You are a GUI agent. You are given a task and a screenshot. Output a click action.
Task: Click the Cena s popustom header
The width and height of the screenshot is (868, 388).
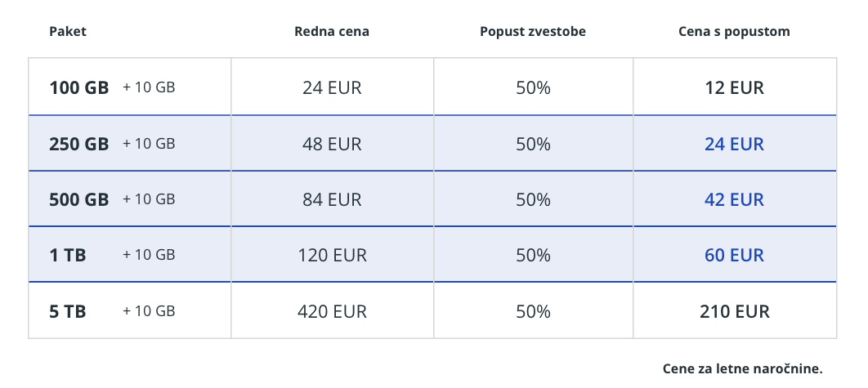click(x=734, y=32)
